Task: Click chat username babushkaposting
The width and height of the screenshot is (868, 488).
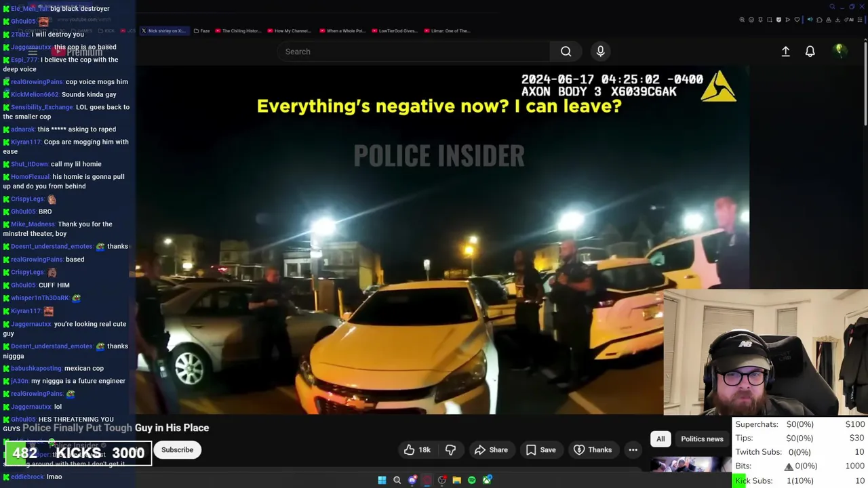Action: pos(36,369)
